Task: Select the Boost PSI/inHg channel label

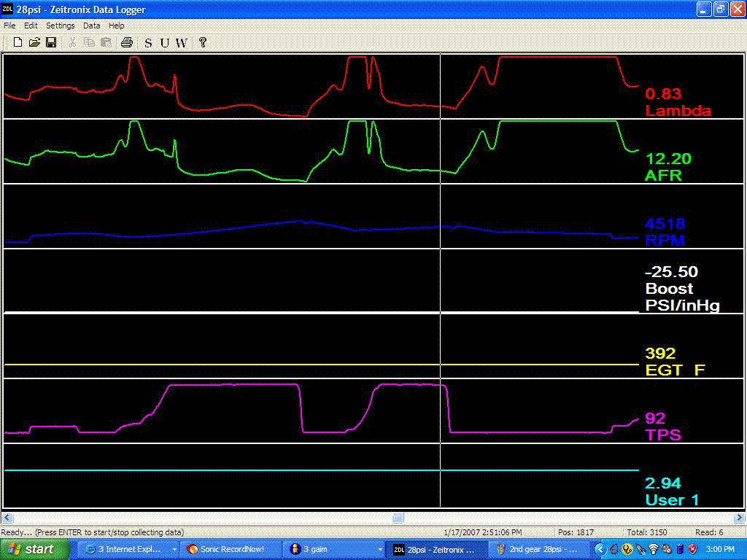Action: coord(682,297)
